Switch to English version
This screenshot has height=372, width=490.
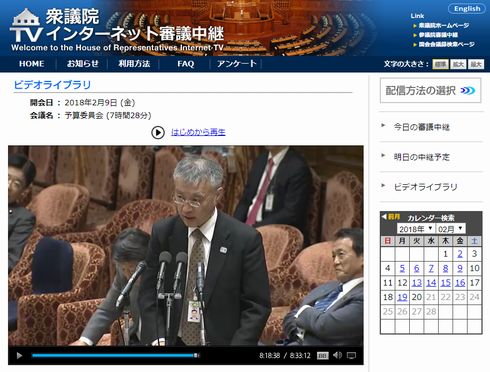point(467,9)
